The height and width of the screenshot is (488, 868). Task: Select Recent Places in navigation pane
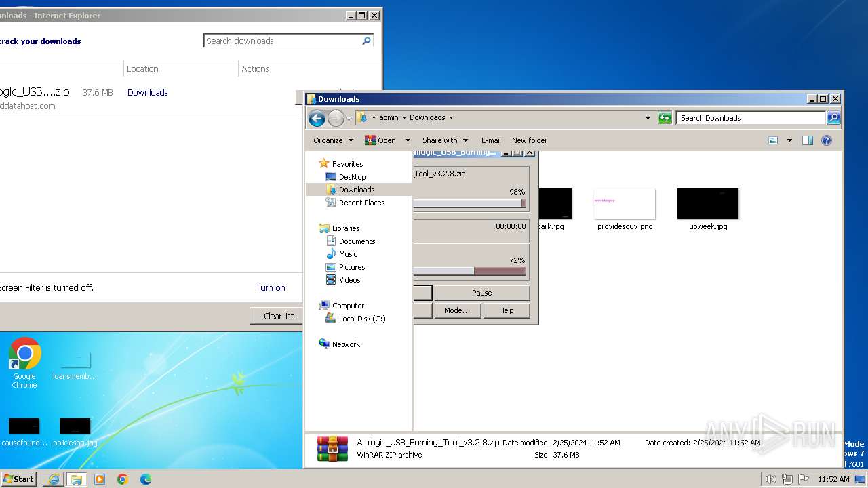pos(361,203)
